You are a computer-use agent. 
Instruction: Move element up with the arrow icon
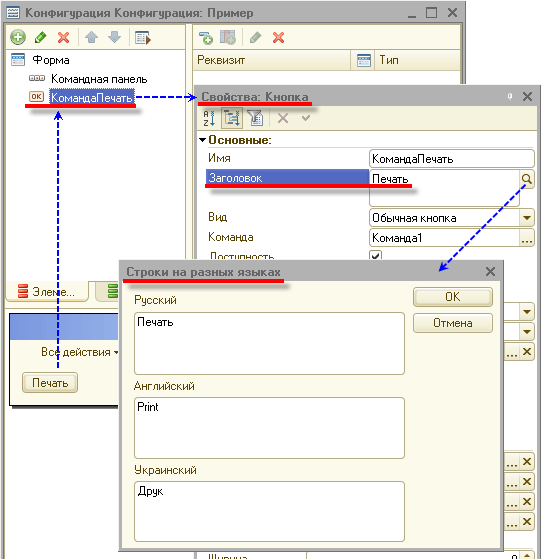pyautogui.click(x=92, y=37)
